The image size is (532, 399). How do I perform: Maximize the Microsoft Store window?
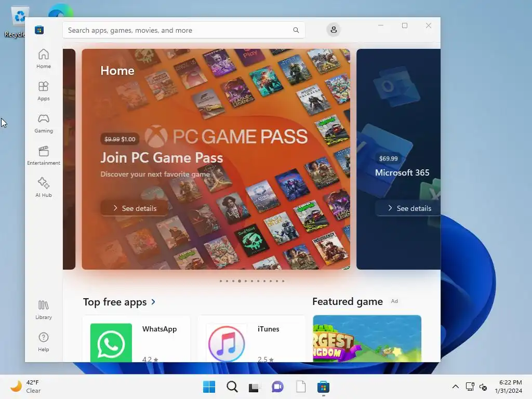404,25
